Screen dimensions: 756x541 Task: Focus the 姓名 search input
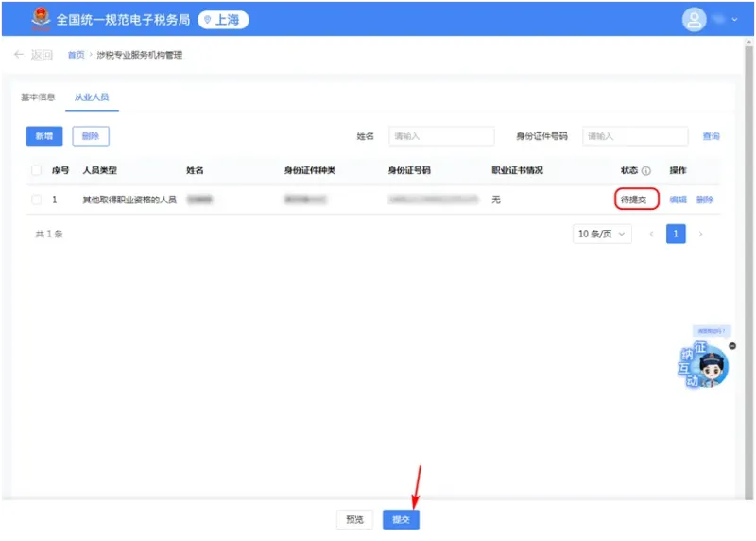pos(441,136)
